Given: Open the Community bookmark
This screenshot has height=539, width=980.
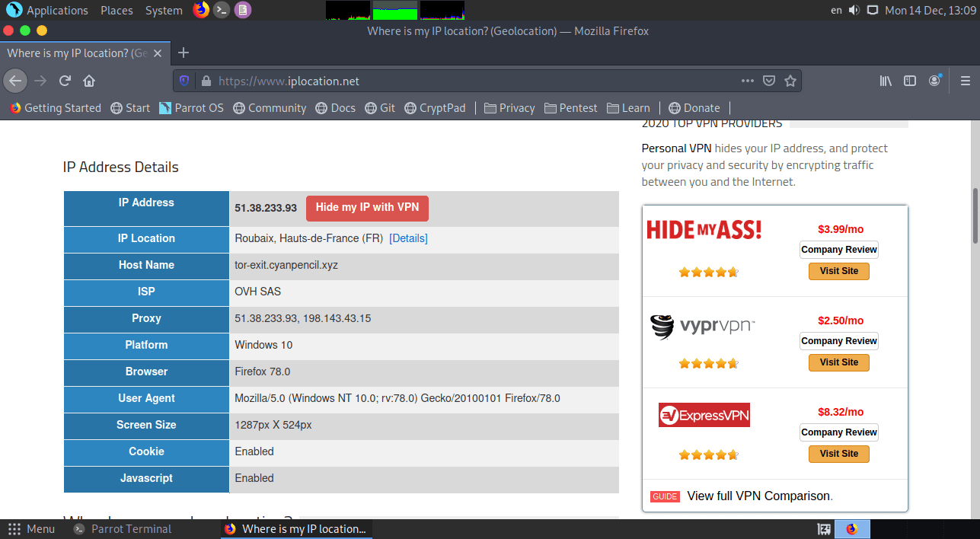Looking at the screenshot, I should coord(270,108).
